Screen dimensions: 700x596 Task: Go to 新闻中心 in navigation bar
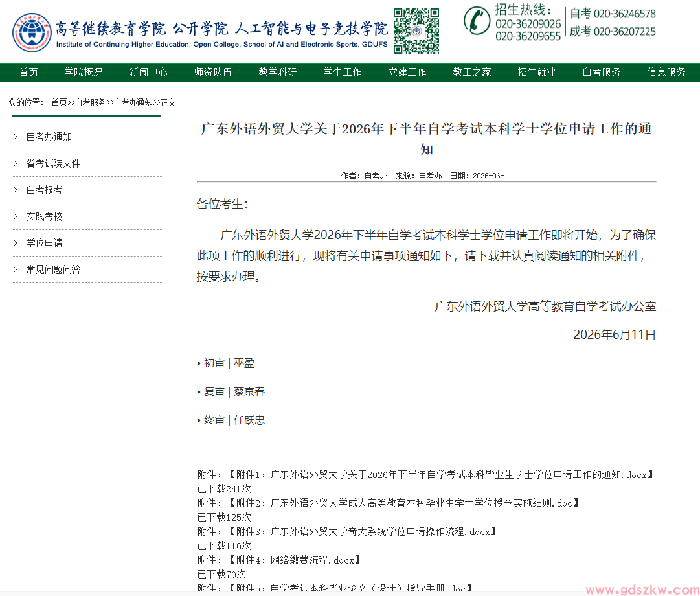coord(148,73)
